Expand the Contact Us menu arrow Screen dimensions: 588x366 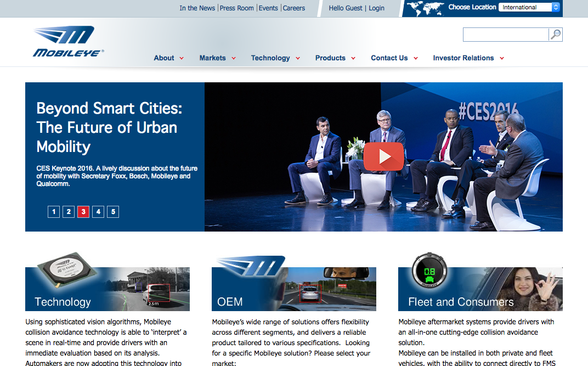point(416,59)
